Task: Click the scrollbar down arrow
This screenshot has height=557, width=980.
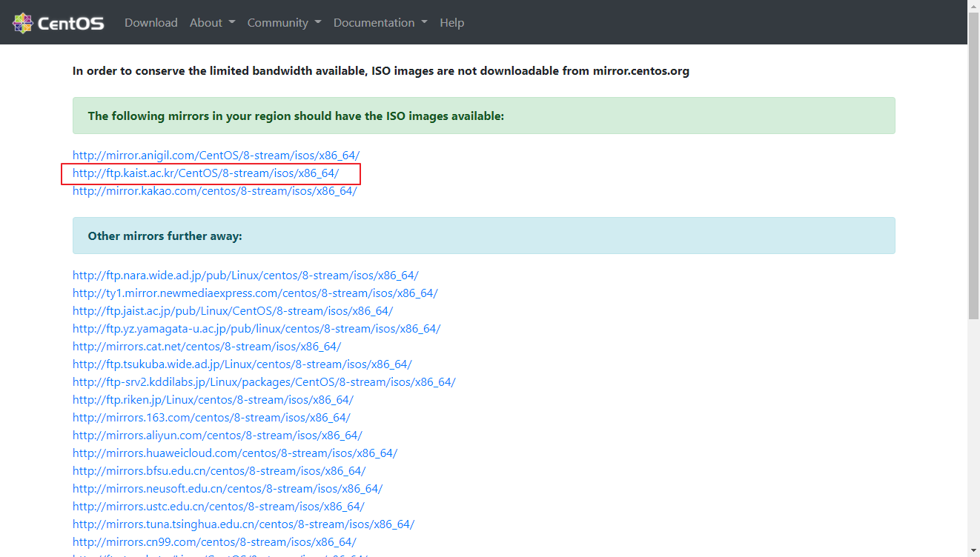Action: point(973,551)
